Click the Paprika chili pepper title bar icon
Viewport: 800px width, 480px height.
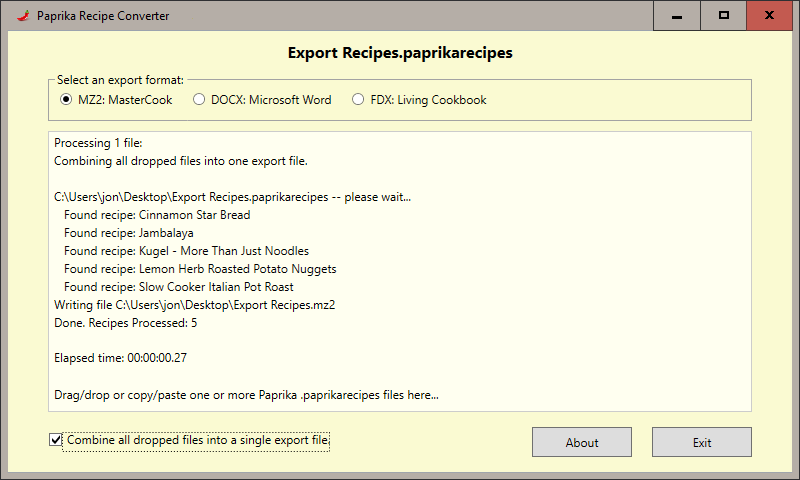(22, 16)
